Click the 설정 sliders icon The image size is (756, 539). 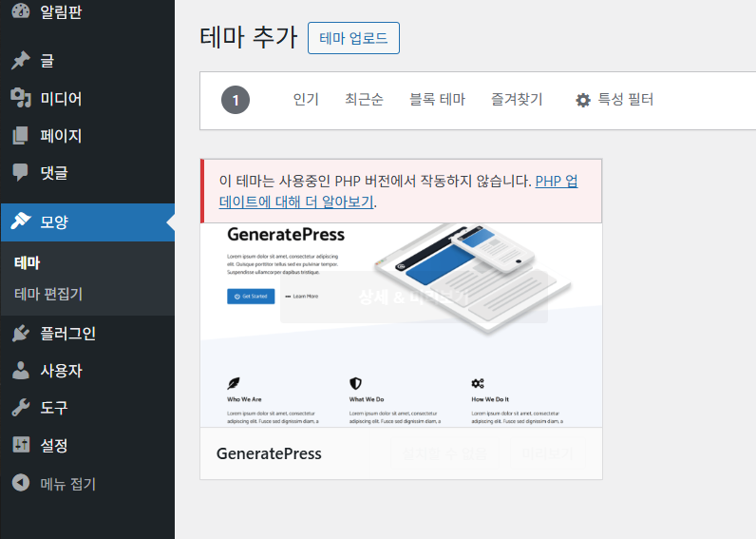[20, 445]
